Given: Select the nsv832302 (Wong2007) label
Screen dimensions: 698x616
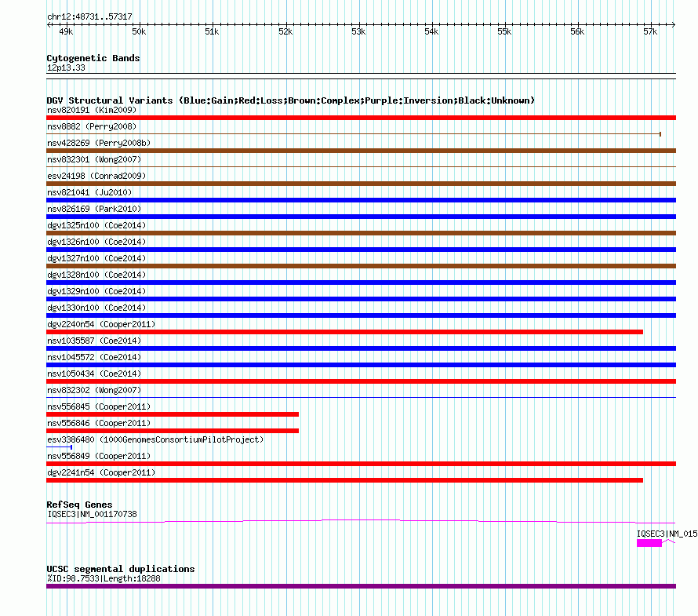Looking at the screenshot, I should 94,390.
